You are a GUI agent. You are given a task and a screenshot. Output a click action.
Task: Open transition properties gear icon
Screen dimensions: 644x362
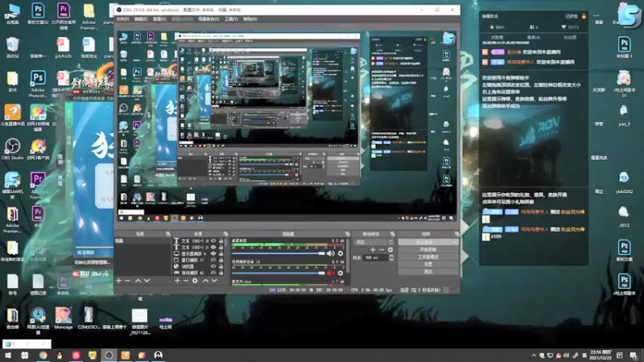[390, 250]
